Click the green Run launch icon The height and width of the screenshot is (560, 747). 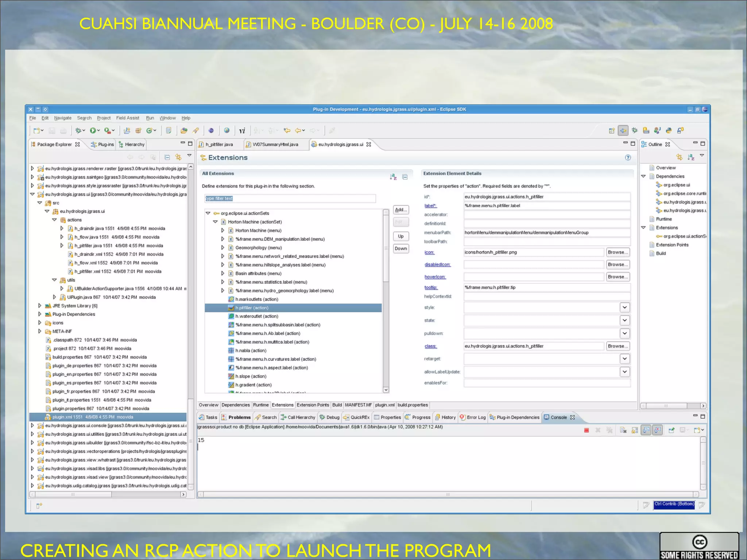(93, 131)
